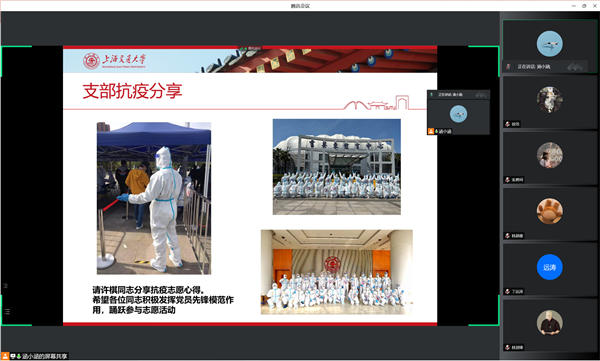The height and width of the screenshot is (361, 600).
Task: Select the light-blue avatar in top participant tile
Action: point(549,44)
